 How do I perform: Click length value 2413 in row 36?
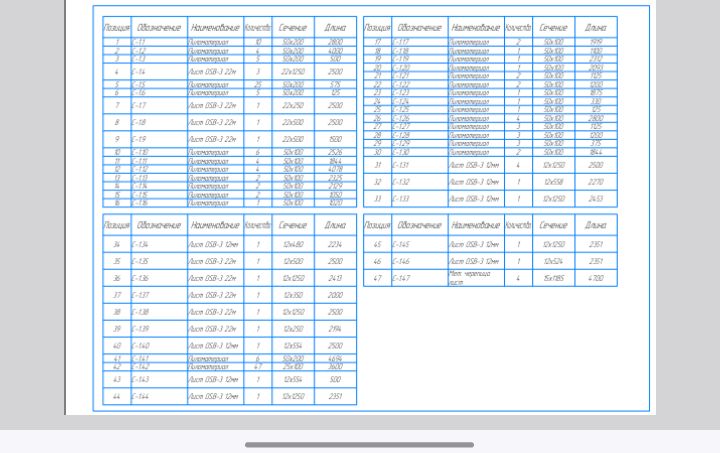[335, 278]
